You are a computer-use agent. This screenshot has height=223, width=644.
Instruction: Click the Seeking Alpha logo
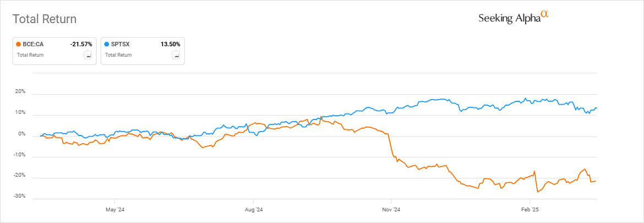(514, 18)
